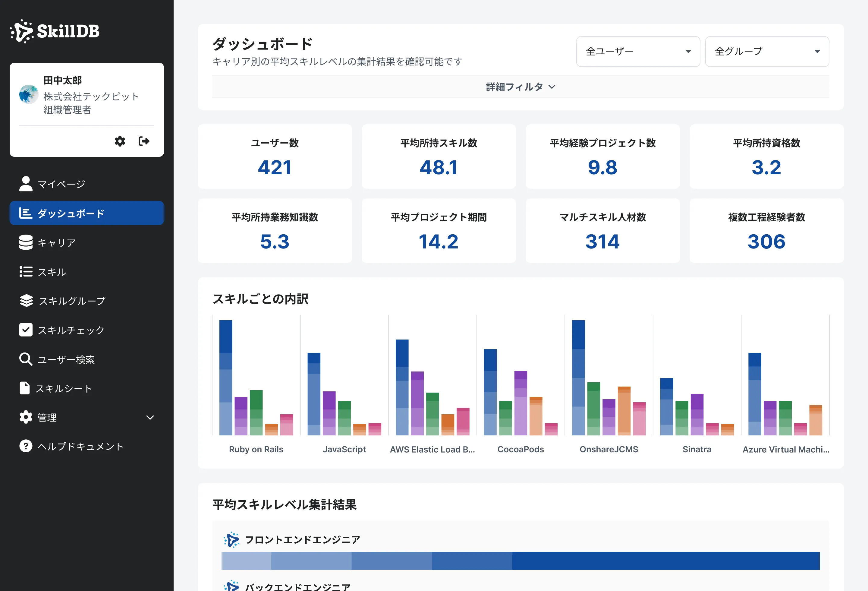Screen dimensions: 868x591
Task: Open the スキル menu label
Action: pos(52,272)
